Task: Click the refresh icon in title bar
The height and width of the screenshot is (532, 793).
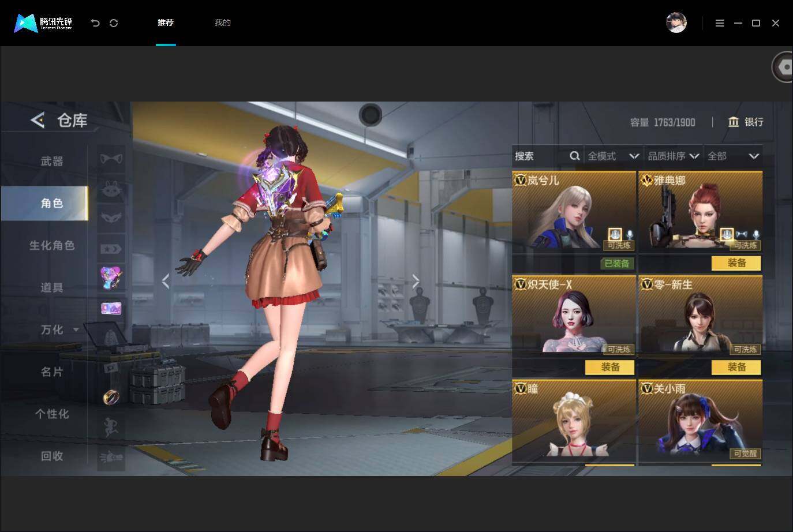Action: (x=114, y=23)
